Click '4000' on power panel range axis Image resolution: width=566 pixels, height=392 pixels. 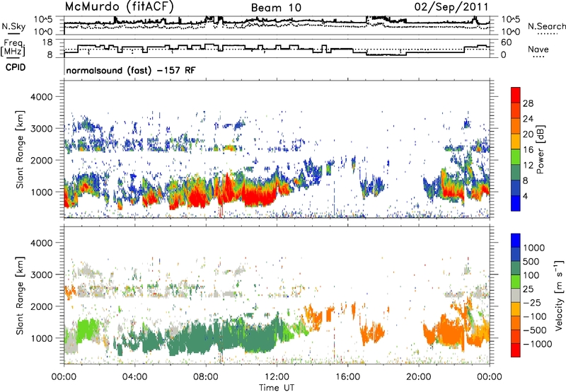coord(42,97)
